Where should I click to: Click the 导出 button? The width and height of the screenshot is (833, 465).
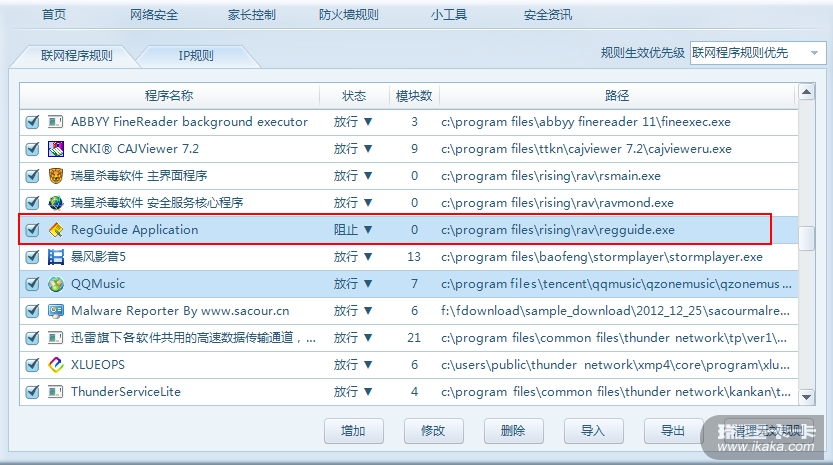point(674,430)
